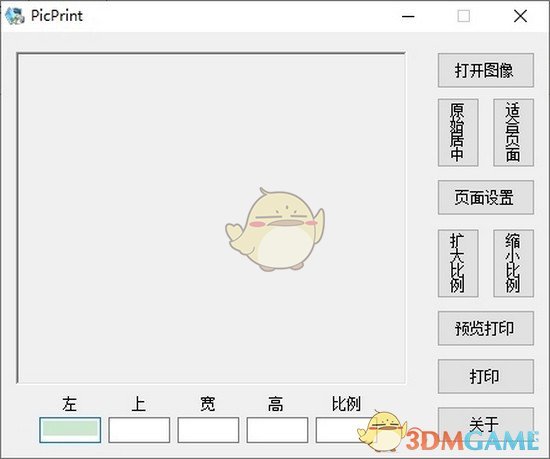The image size is (550, 459).
Task: Click the 比例 label text
Action: click(x=346, y=404)
